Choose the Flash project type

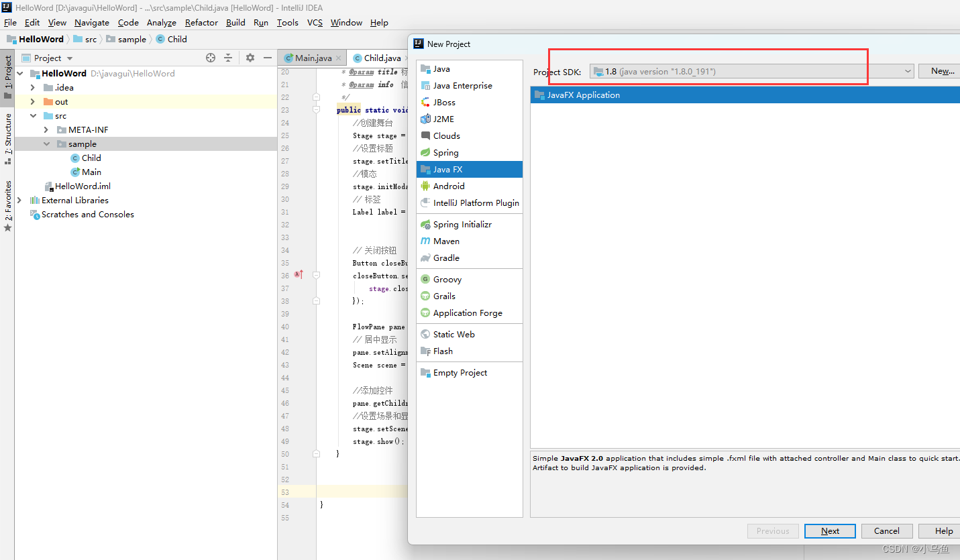click(469, 351)
